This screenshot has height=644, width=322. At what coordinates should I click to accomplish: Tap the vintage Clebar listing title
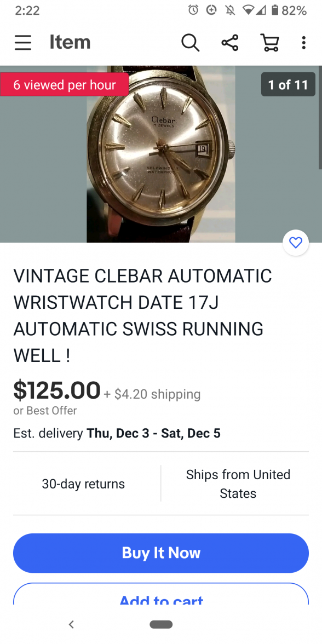[x=143, y=315]
